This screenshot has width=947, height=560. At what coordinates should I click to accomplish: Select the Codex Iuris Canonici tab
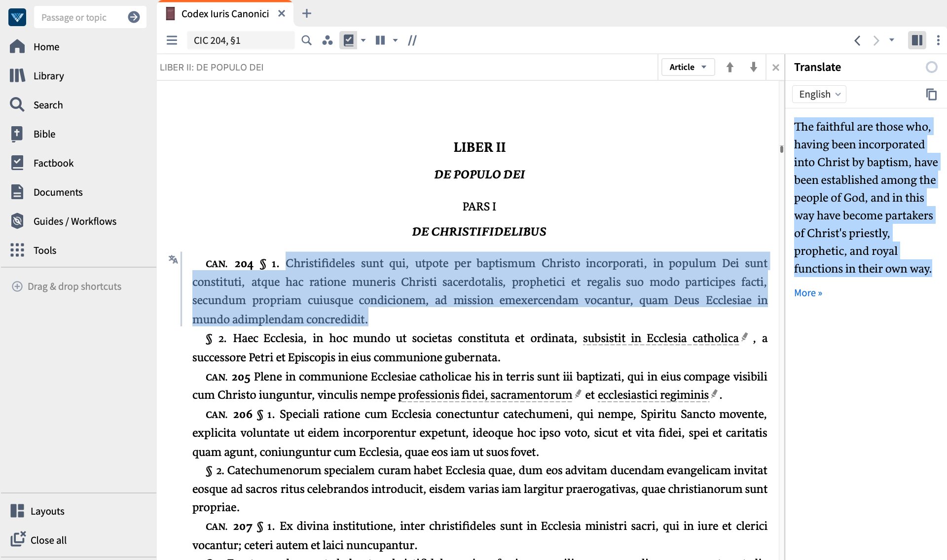[225, 14]
